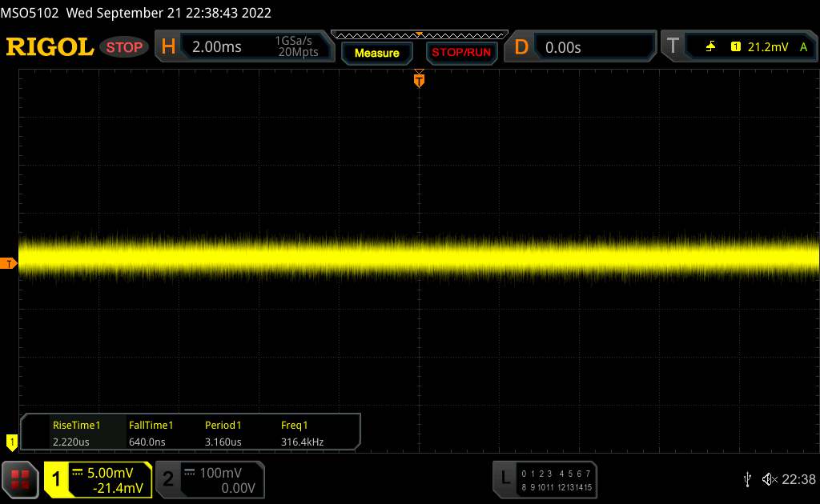The image size is (820, 504).
Task: Select the RiseTime1 measurement
Action: 76,425
